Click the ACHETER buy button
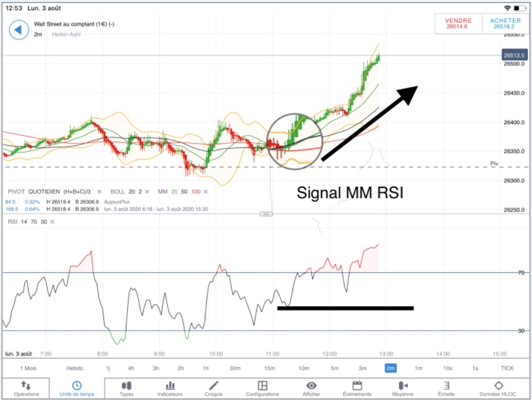The height and width of the screenshot is (400, 532). (x=505, y=23)
